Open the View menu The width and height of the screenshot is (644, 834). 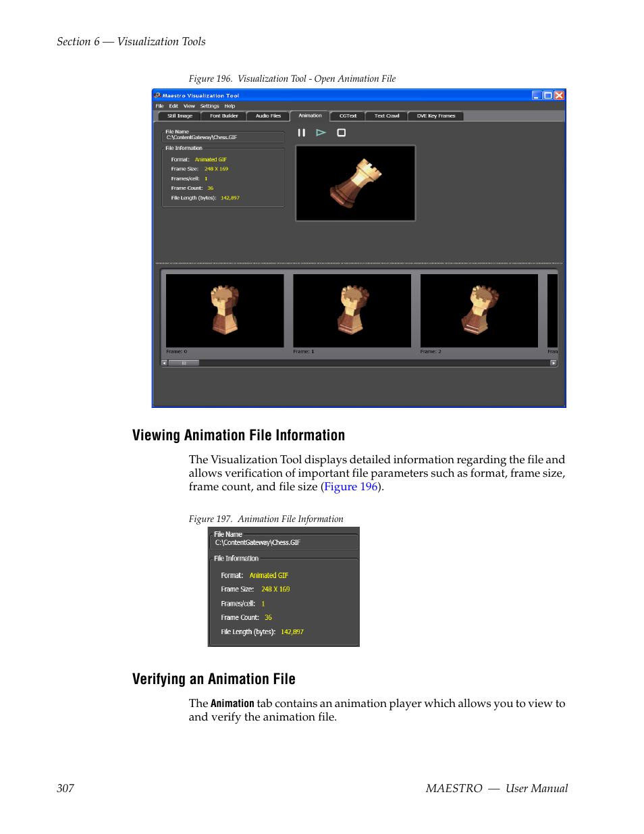tap(189, 106)
